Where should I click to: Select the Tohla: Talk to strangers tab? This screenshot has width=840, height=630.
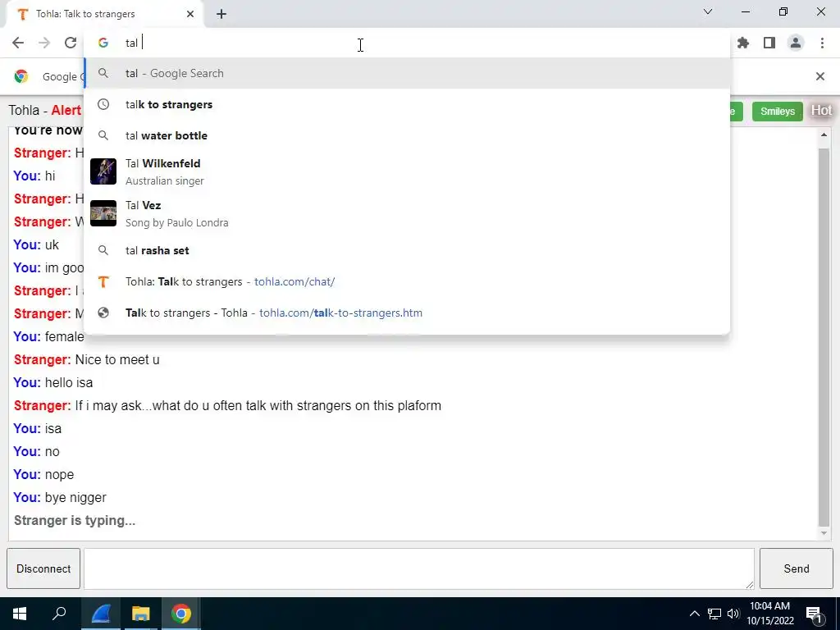click(104, 14)
